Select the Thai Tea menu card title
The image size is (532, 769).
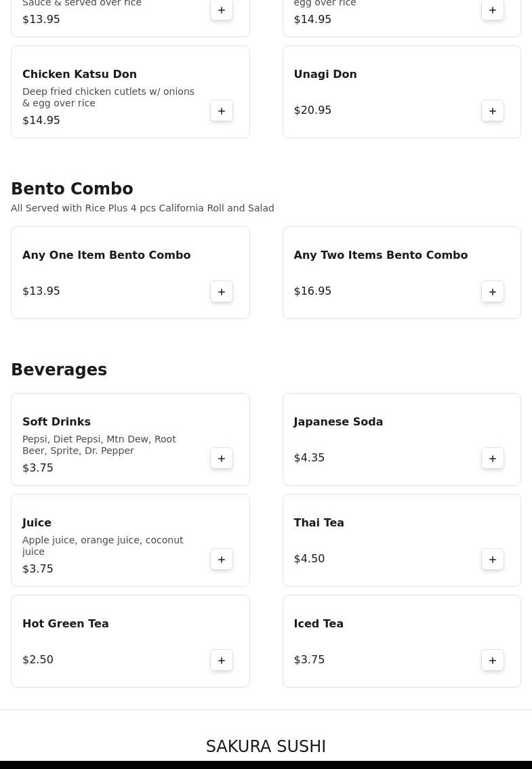[x=319, y=523]
